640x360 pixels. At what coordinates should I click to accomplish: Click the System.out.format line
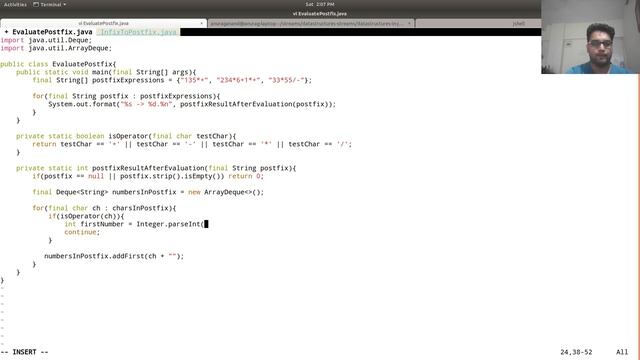(x=192, y=104)
